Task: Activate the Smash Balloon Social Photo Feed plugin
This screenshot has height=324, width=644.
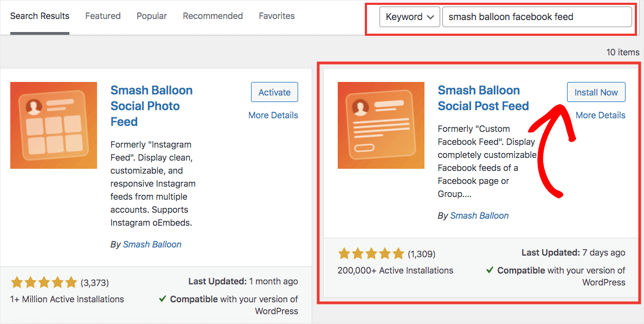Action: point(274,92)
